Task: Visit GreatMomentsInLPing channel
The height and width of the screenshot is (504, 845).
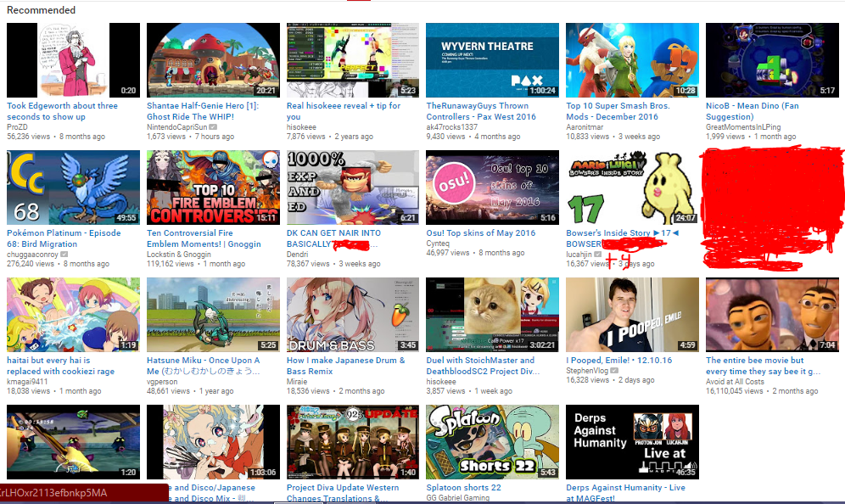Action: pos(743,127)
